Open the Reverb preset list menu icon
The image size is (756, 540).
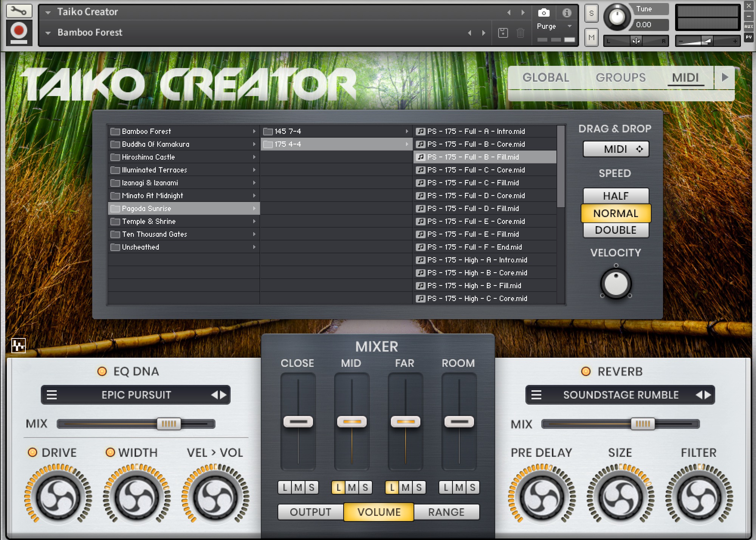tap(536, 395)
